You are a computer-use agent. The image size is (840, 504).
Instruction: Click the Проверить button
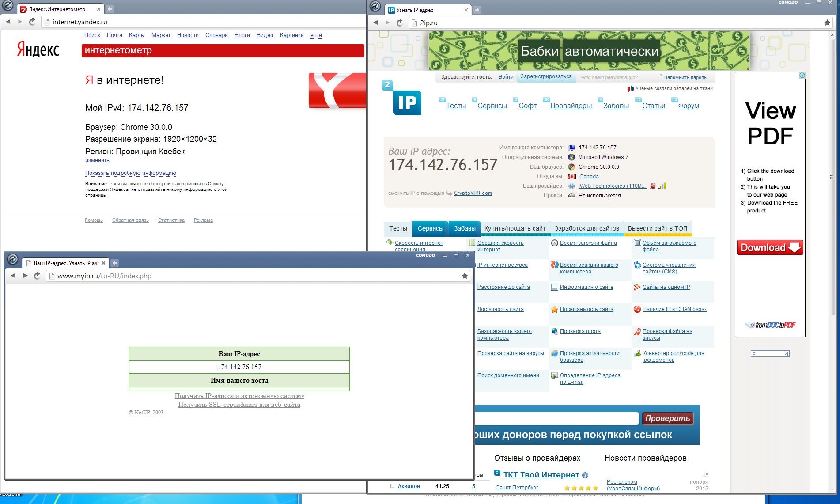[x=667, y=418]
